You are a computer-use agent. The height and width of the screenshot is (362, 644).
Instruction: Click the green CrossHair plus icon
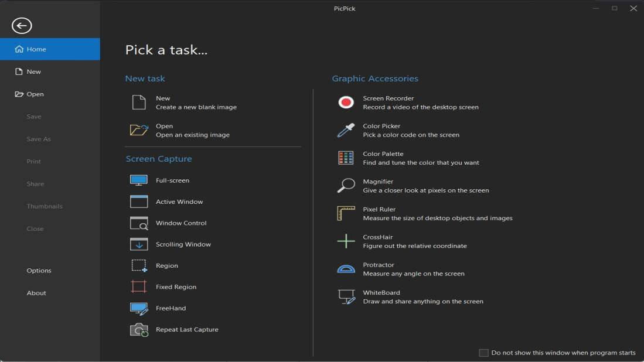coord(346,241)
